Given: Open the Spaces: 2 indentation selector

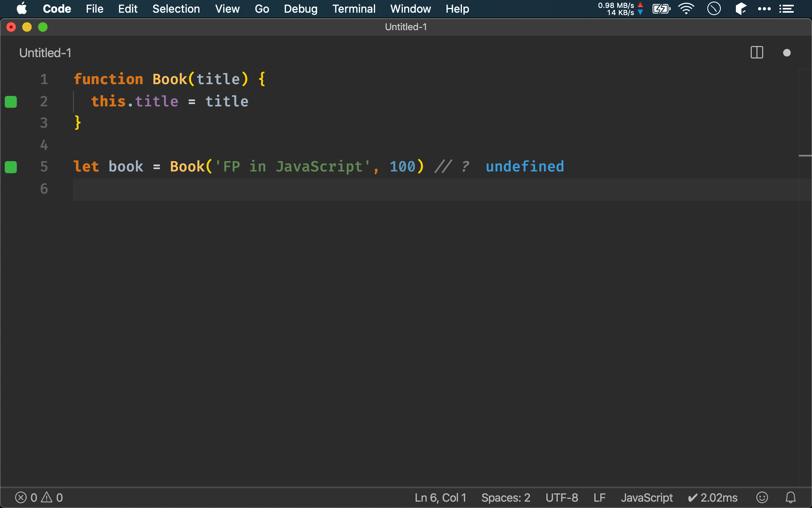Looking at the screenshot, I should (x=506, y=497).
